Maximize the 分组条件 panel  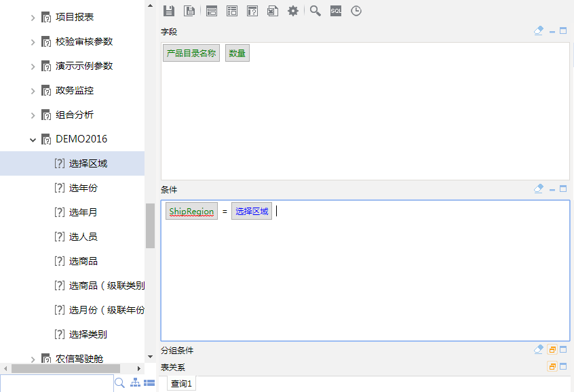point(563,349)
